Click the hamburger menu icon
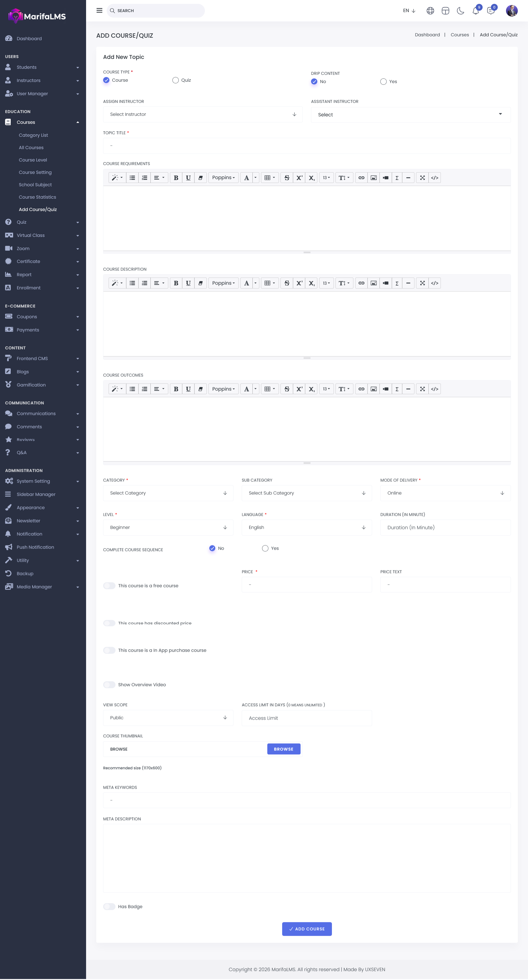 (x=99, y=11)
